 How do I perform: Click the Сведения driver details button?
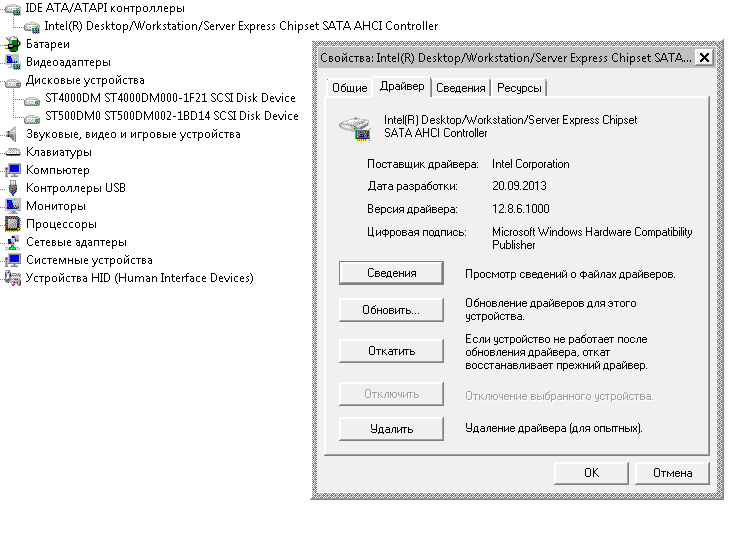click(391, 273)
